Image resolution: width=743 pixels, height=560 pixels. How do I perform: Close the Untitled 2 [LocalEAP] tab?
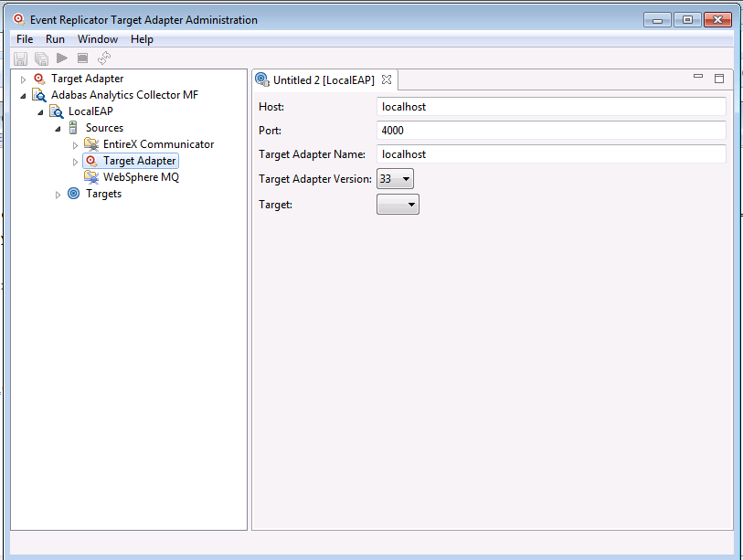coord(387,79)
